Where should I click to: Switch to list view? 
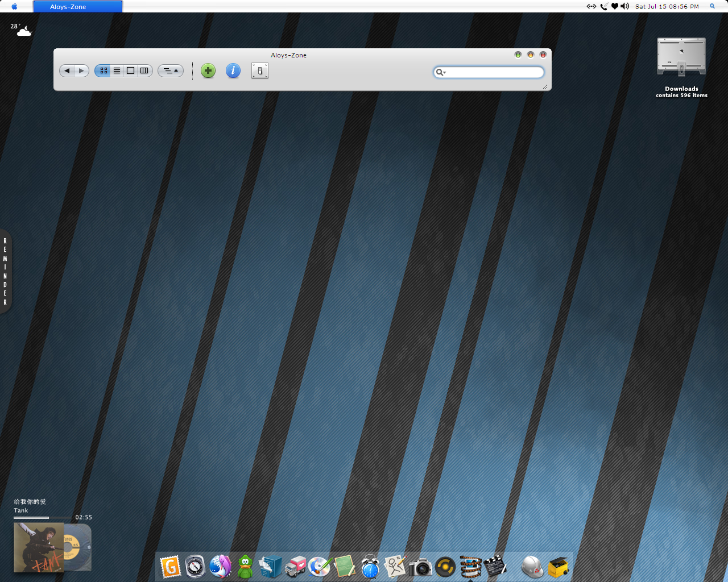[x=117, y=70]
